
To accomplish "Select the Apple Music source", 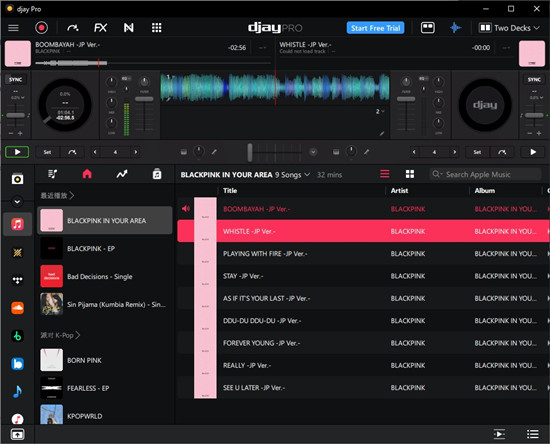I will point(17,224).
